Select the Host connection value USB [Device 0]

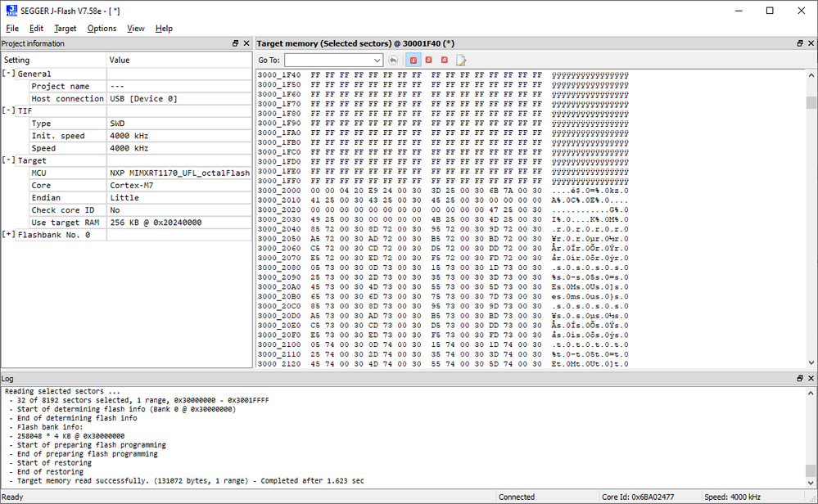tap(143, 98)
